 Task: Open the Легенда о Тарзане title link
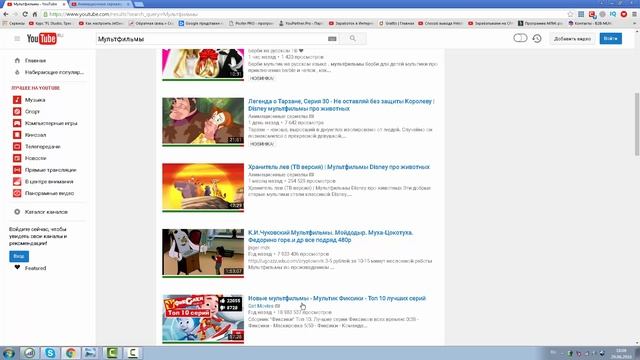point(341,105)
